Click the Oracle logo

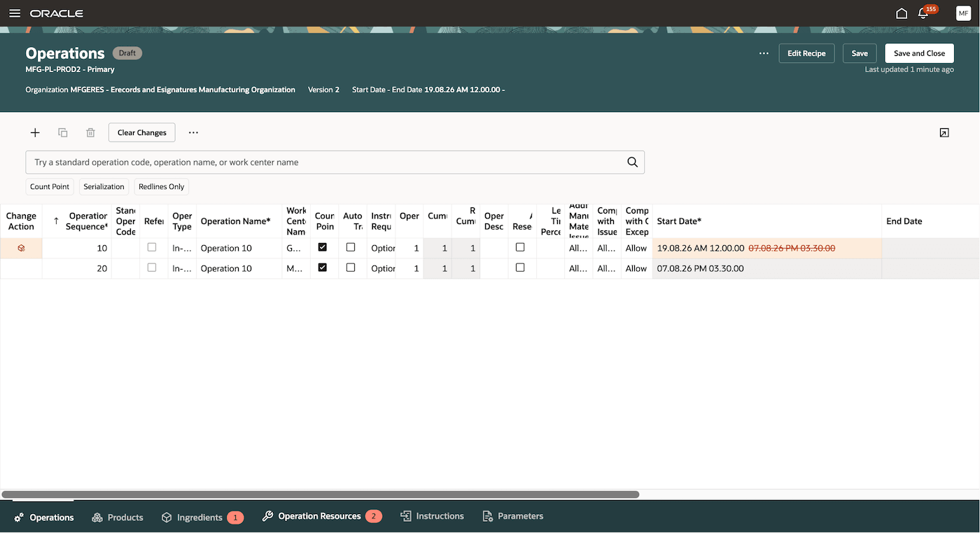pyautogui.click(x=57, y=13)
